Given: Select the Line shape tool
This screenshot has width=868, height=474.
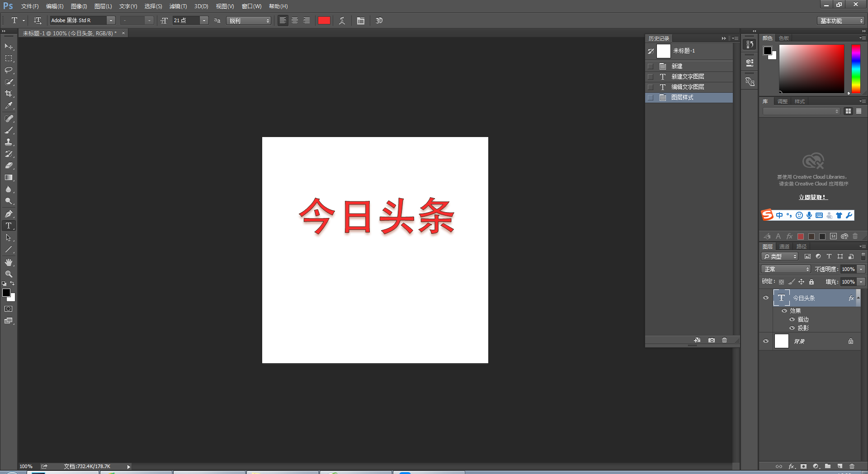Looking at the screenshot, I should pyautogui.click(x=9, y=249).
